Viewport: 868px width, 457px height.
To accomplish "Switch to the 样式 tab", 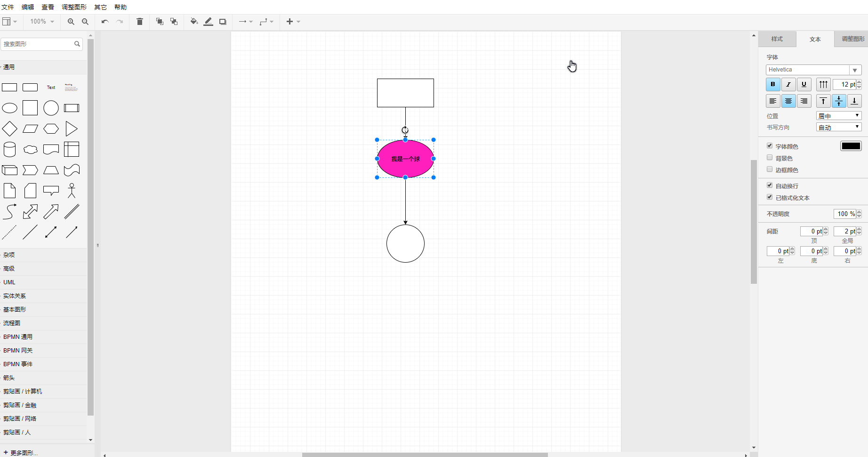I will [x=777, y=39].
